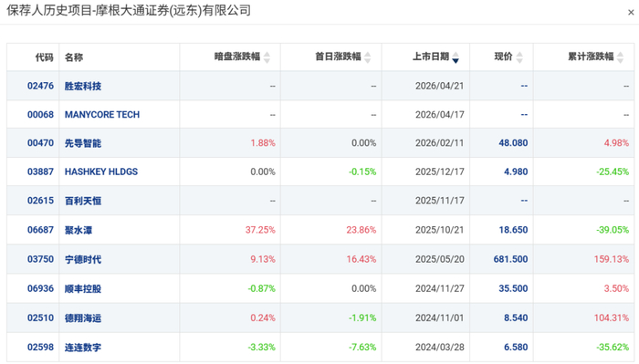
Task: Open 顺丰控股 stock link
Action: coord(83,288)
